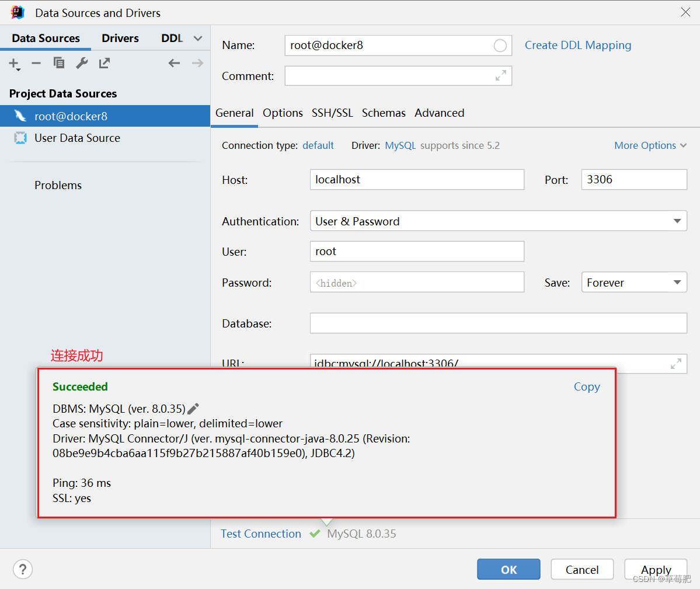Click the Name input field

tap(398, 46)
